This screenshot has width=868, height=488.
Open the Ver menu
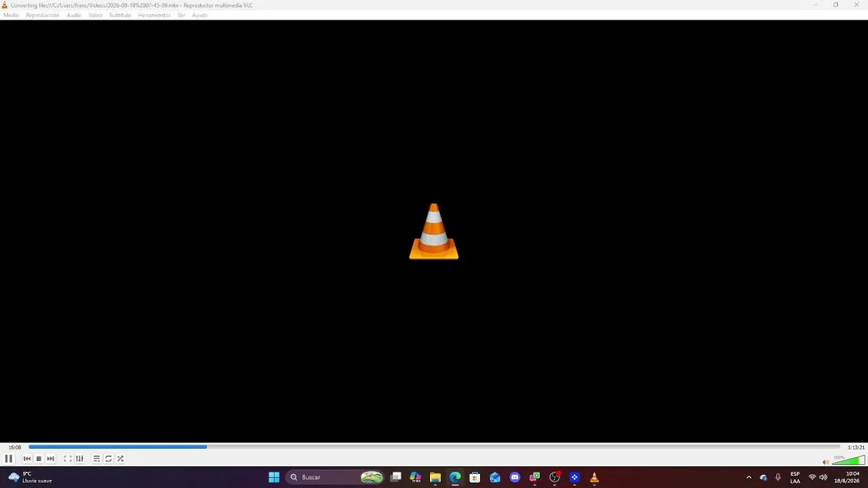(x=181, y=15)
